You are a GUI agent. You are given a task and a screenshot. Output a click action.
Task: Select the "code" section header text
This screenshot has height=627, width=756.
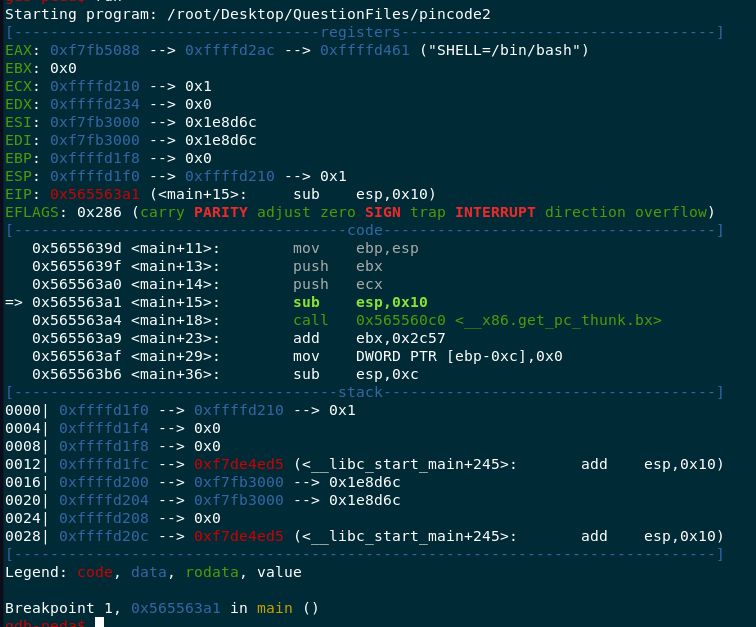click(365, 230)
